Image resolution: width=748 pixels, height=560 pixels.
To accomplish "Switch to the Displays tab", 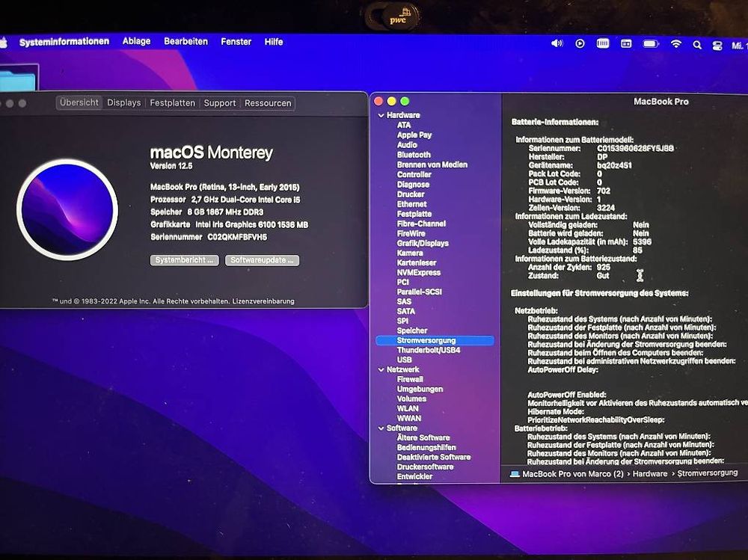I will pyautogui.click(x=123, y=102).
